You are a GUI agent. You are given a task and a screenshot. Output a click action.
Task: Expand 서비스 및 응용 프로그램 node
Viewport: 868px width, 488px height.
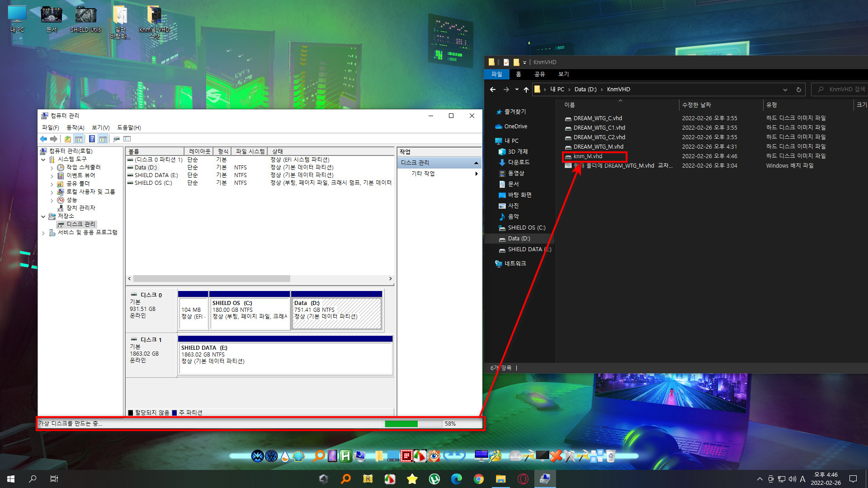point(43,233)
